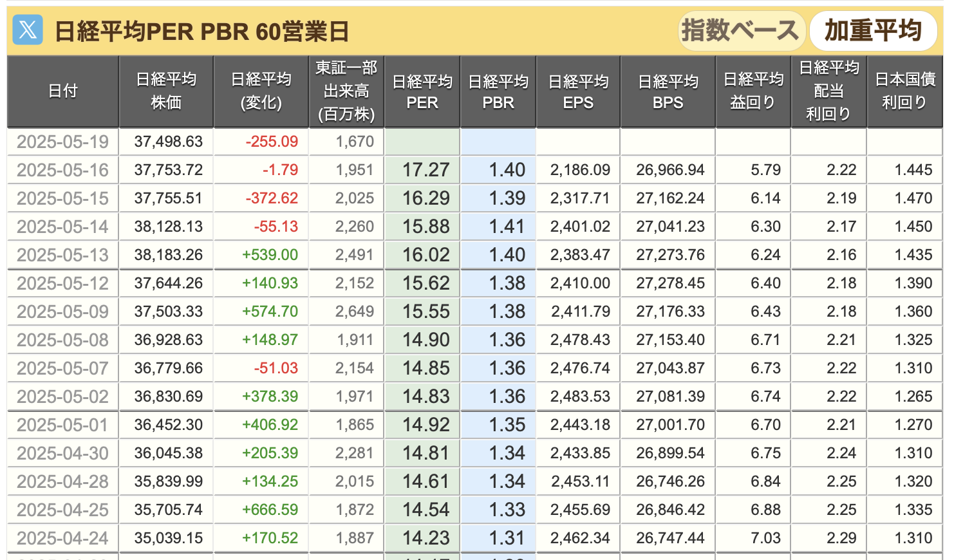Switch to 指数ベース view
The height and width of the screenshot is (560, 954).
(x=742, y=31)
